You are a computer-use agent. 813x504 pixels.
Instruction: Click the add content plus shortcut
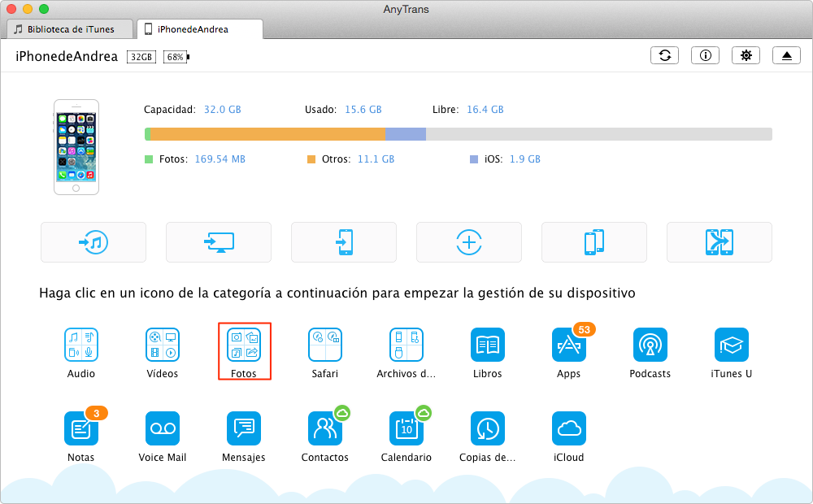point(469,242)
